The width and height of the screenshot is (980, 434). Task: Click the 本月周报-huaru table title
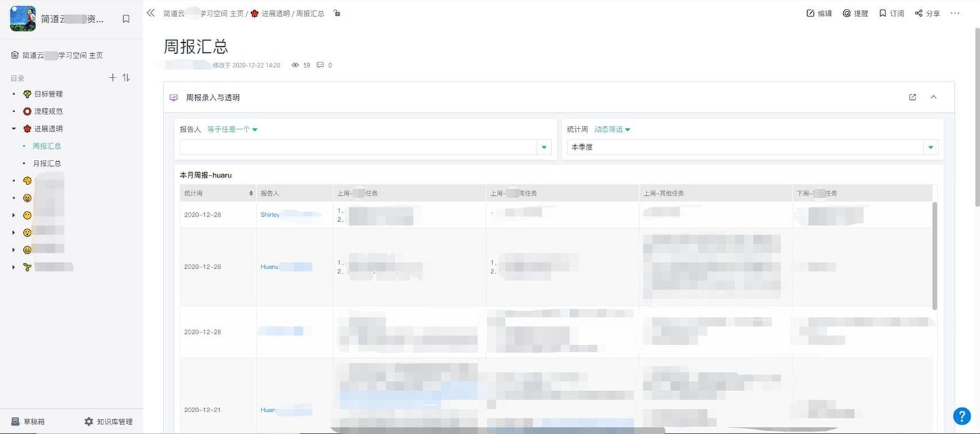pos(206,175)
